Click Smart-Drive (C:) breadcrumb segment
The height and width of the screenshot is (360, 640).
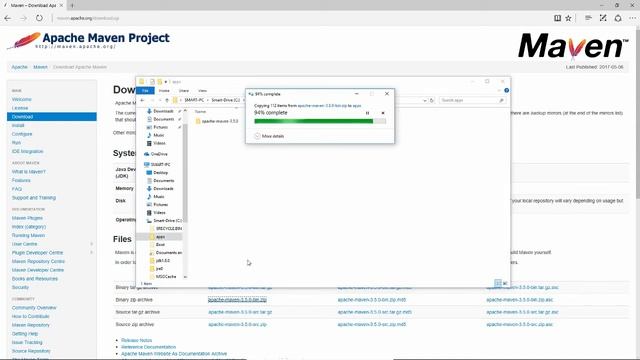click(225, 100)
